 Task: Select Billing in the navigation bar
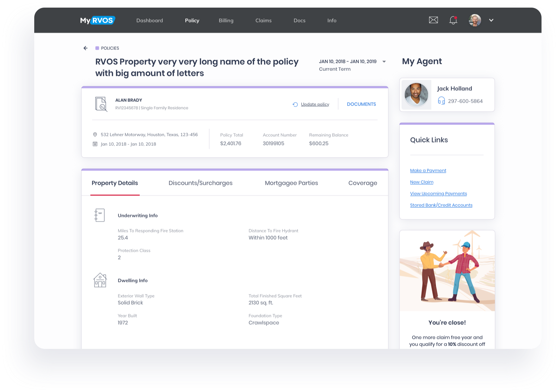point(226,20)
